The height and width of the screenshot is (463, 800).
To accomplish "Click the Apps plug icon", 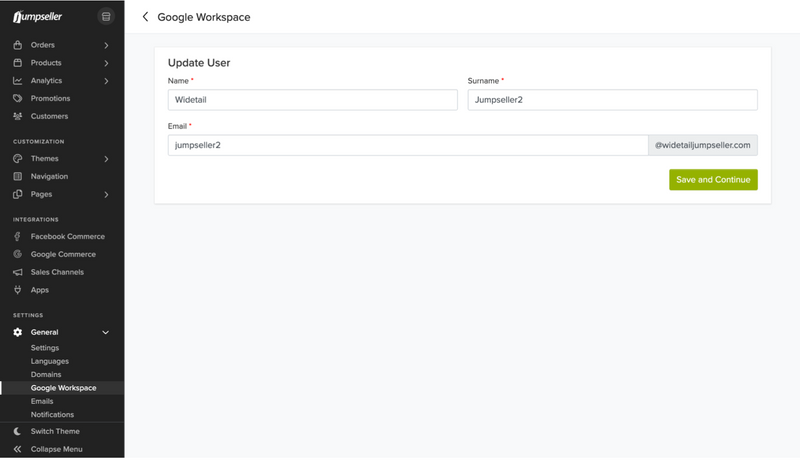I will [x=18, y=291].
